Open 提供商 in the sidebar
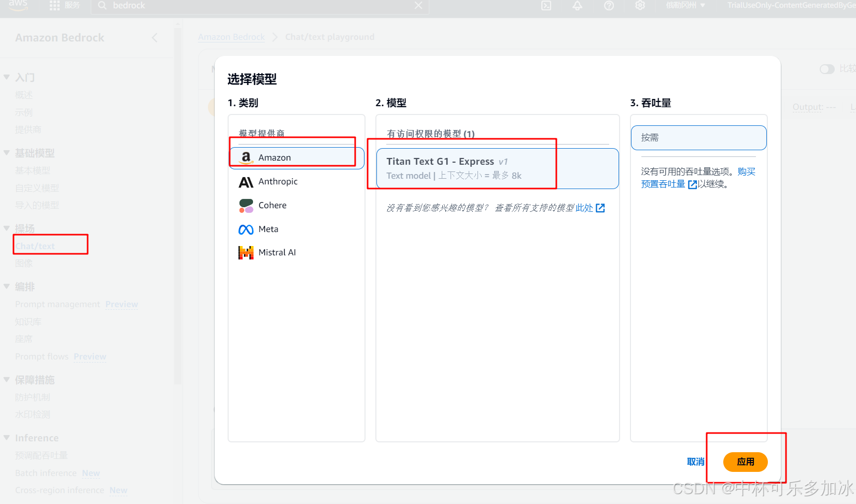 pyautogui.click(x=28, y=129)
